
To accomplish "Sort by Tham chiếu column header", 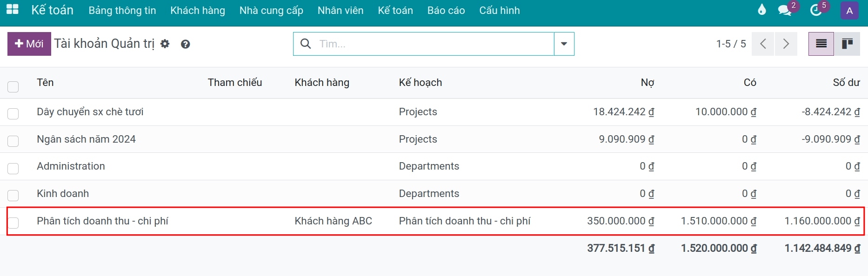I will click(235, 83).
